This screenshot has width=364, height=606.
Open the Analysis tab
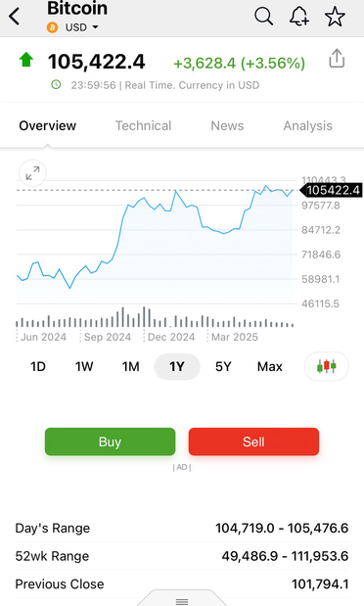click(307, 125)
